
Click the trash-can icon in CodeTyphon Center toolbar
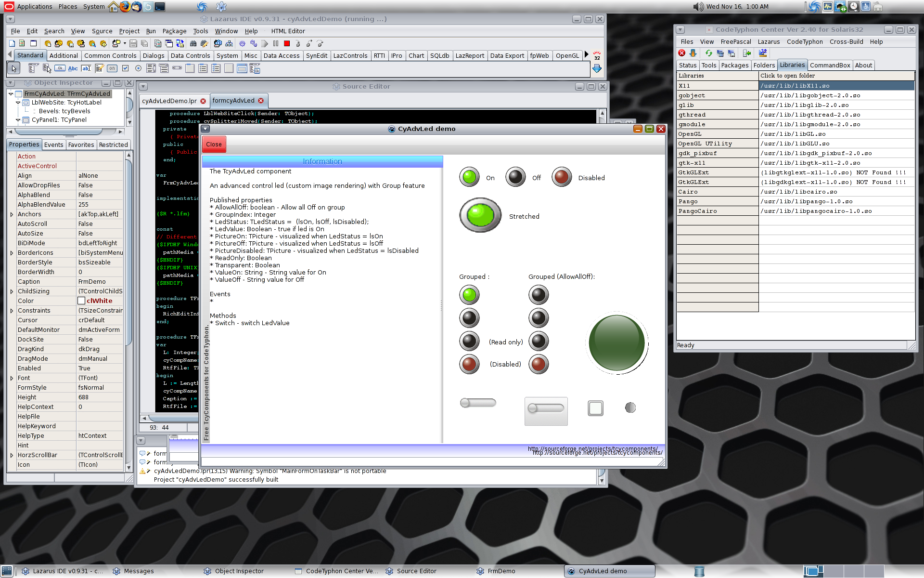pos(720,53)
